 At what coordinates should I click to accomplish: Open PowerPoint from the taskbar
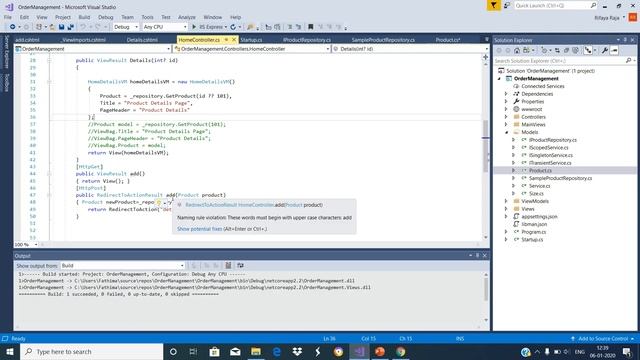pyautogui.click(x=380, y=351)
